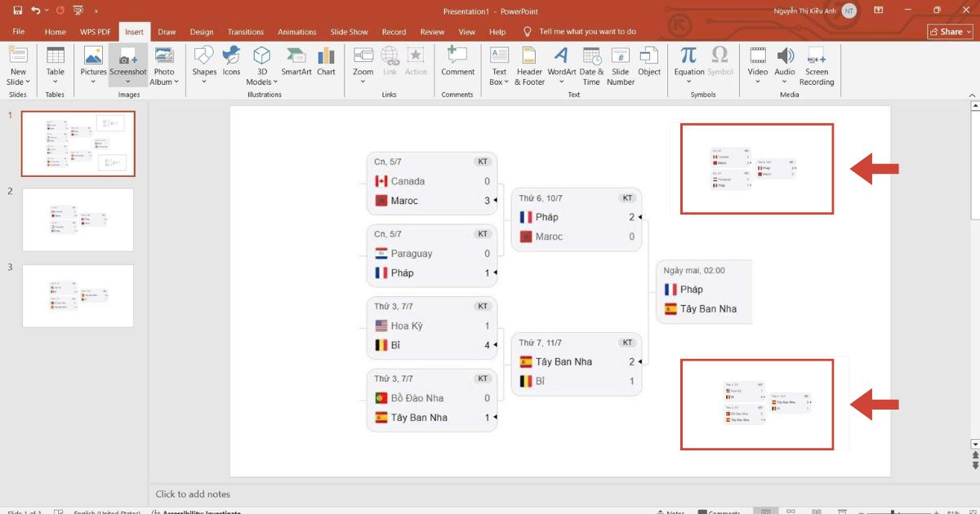Switch to the Slide Show tab
This screenshot has height=514, width=980.
click(349, 32)
